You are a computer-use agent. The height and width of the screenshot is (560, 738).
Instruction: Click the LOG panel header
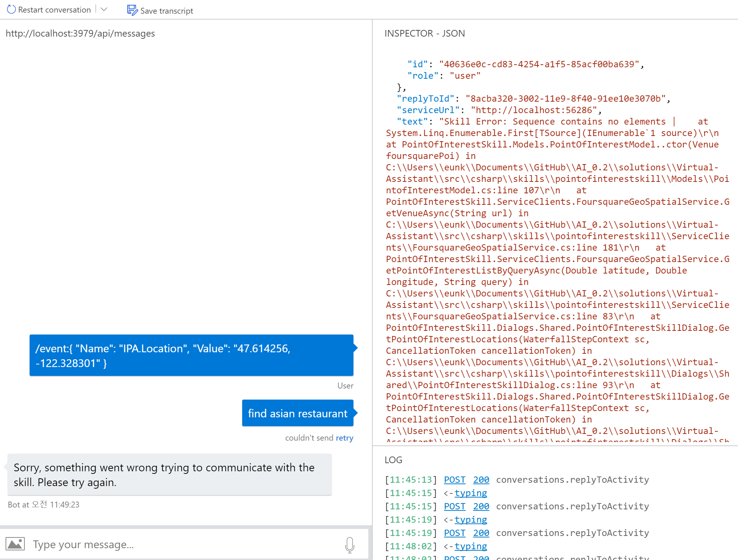tap(393, 460)
